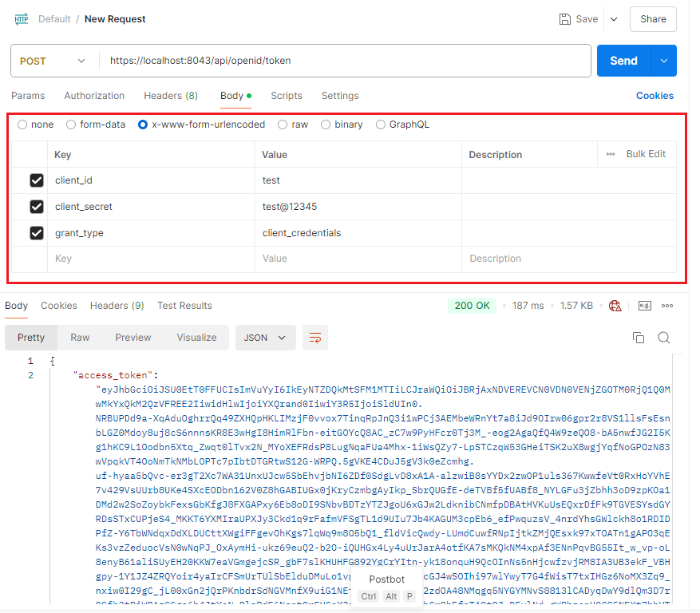Click the request URL input field
This screenshot has height=613, width=700.
tap(343, 61)
